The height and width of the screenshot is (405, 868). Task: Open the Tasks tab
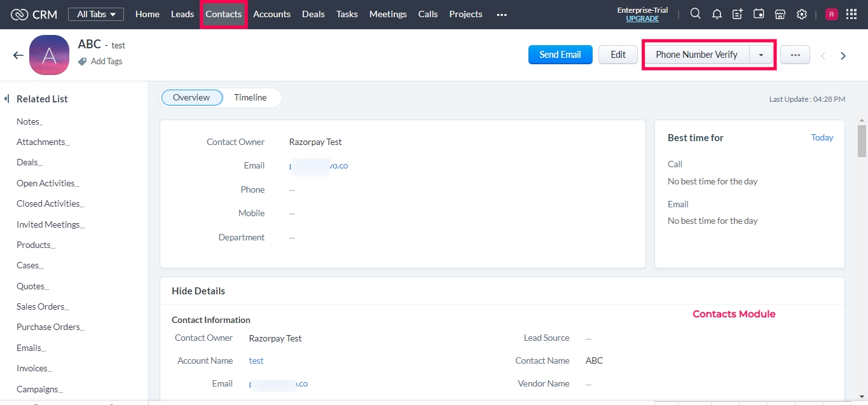(347, 14)
